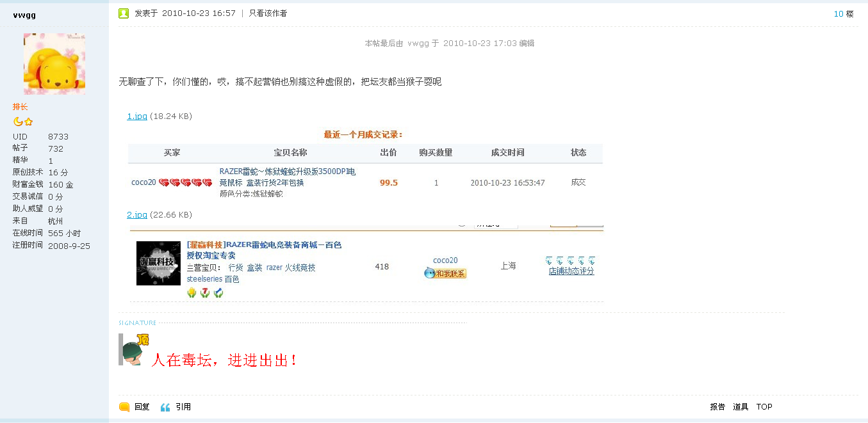Screen dimensions: 868x423
Task: Filter posts with 只看该作者
Action: click(268, 13)
